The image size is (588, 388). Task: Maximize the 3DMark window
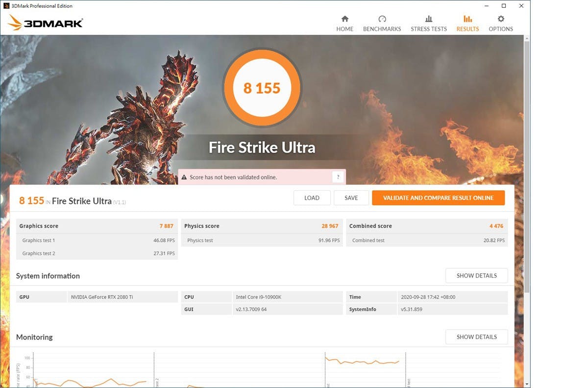(x=503, y=6)
